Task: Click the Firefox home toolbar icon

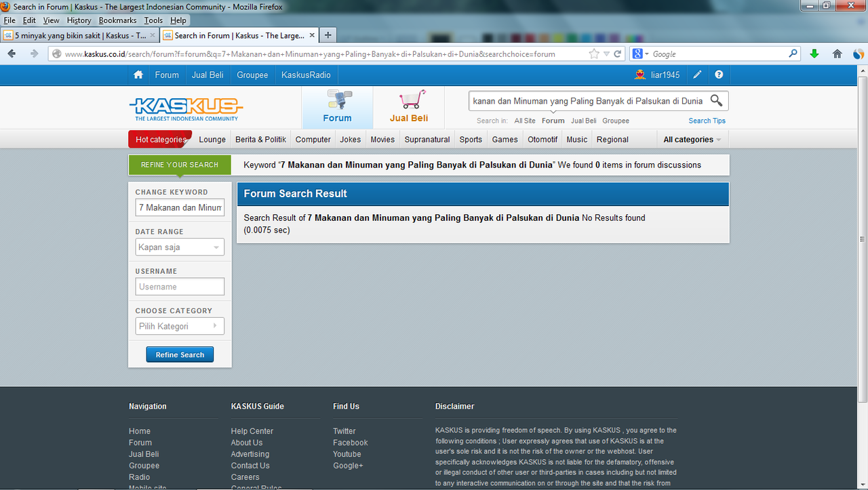Action: [837, 54]
